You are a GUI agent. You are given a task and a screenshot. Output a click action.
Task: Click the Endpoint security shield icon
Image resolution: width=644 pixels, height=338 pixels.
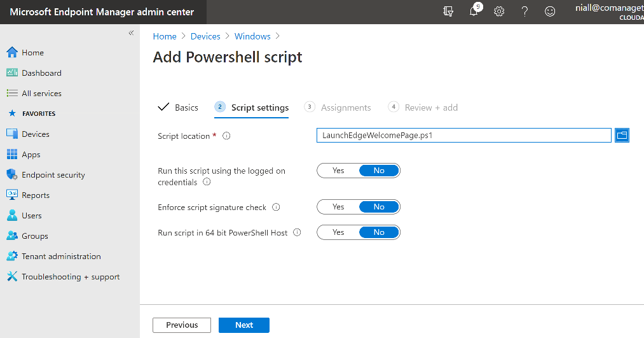12,175
